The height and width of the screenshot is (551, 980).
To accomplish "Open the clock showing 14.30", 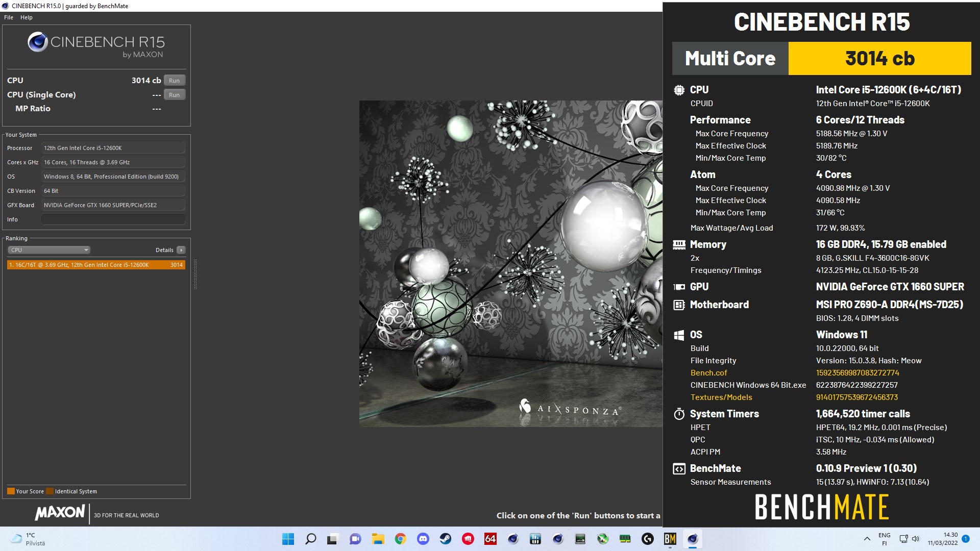I will pyautogui.click(x=943, y=539).
